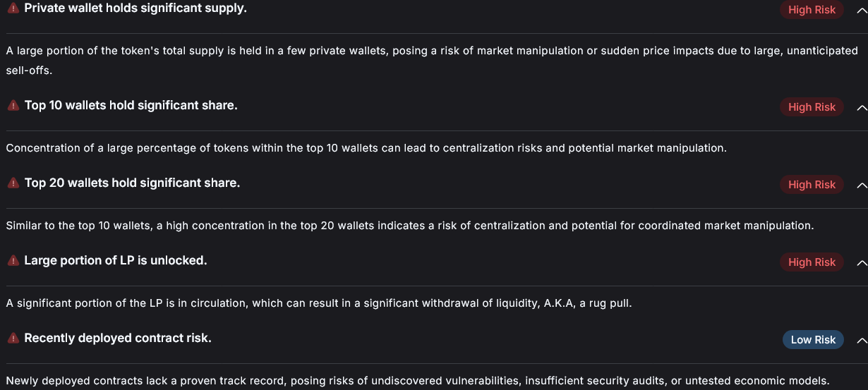Collapse the Large portion of LP unlocked section

[861, 262]
